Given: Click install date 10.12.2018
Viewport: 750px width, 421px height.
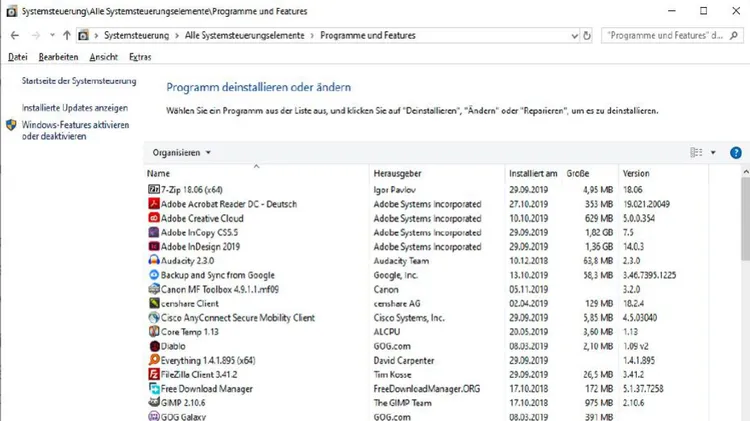Looking at the screenshot, I should pos(529,261).
